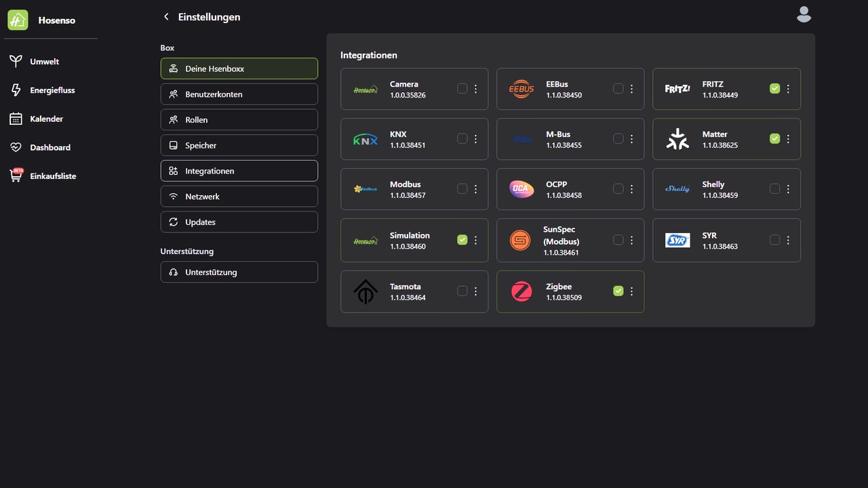Click the Zigbee logo icon
The width and height of the screenshot is (868, 488).
[x=521, y=291]
